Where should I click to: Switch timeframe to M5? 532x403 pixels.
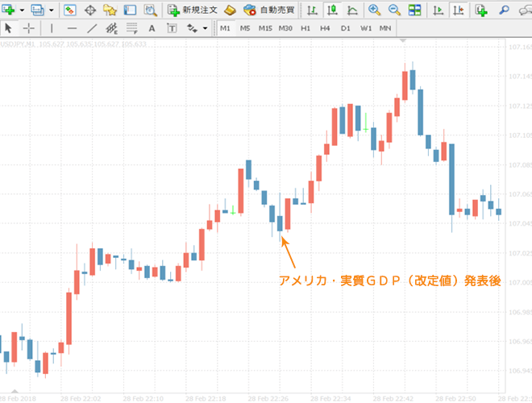pyautogui.click(x=245, y=28)
